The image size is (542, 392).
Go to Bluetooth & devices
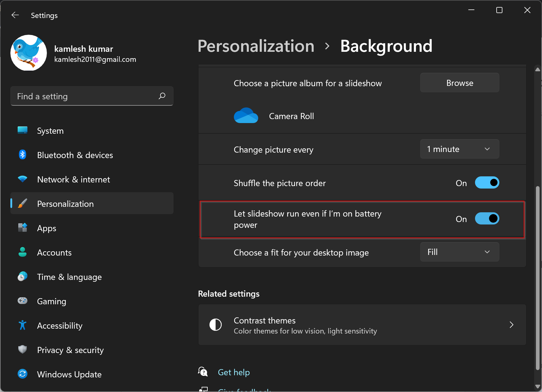(x=92, y=155)
